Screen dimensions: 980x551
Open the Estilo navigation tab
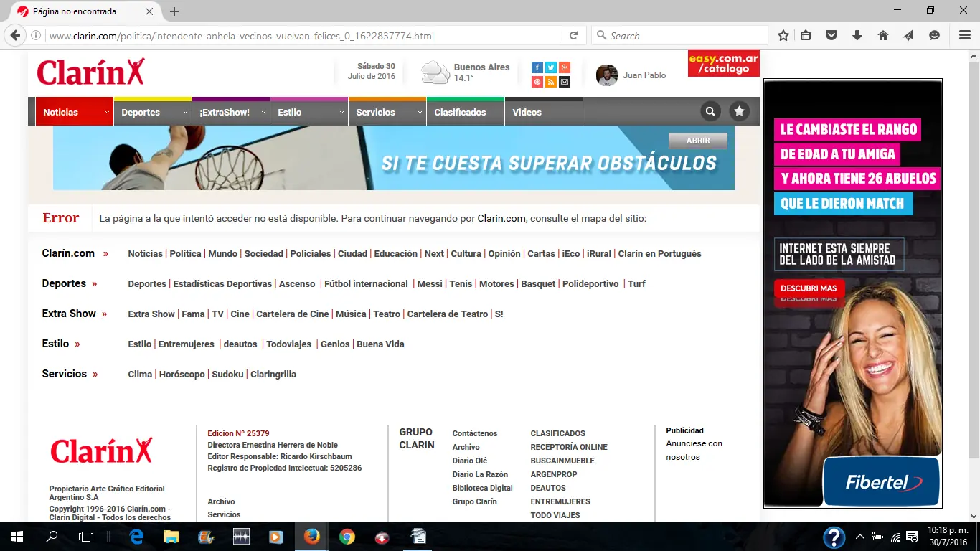pos(309,111)
